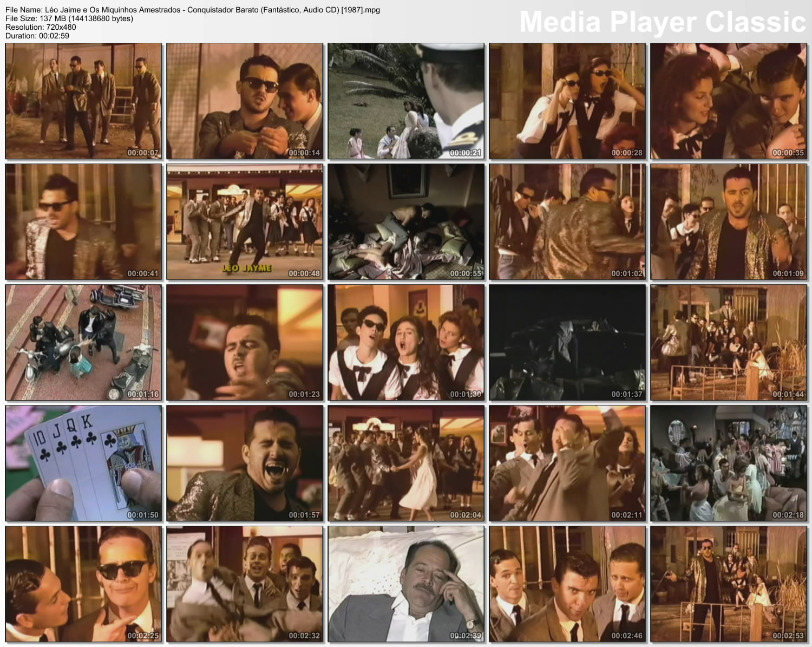This screenshot has width=812, height=647.
Task: Click the bedroom frame at 00:00:55
Action: pos(406,222)
